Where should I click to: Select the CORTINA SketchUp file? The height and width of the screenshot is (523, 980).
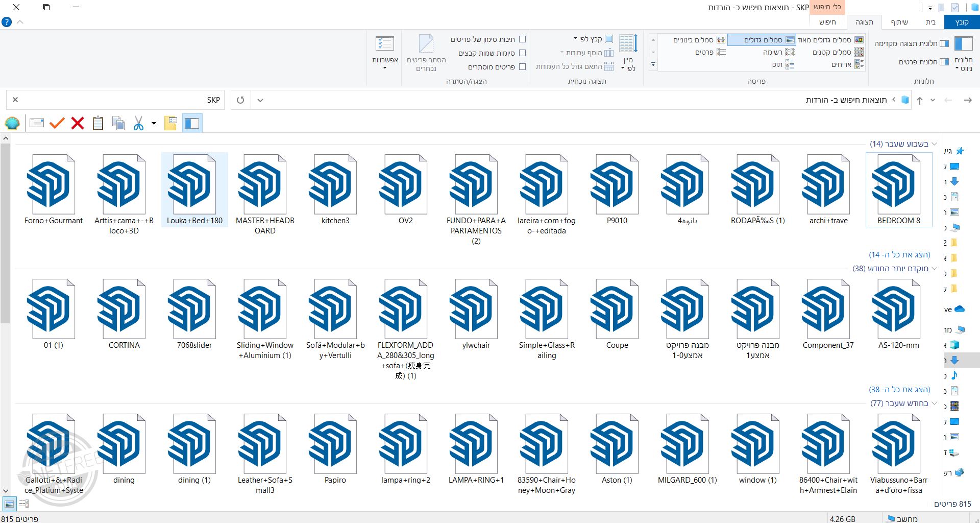(124, 314)
